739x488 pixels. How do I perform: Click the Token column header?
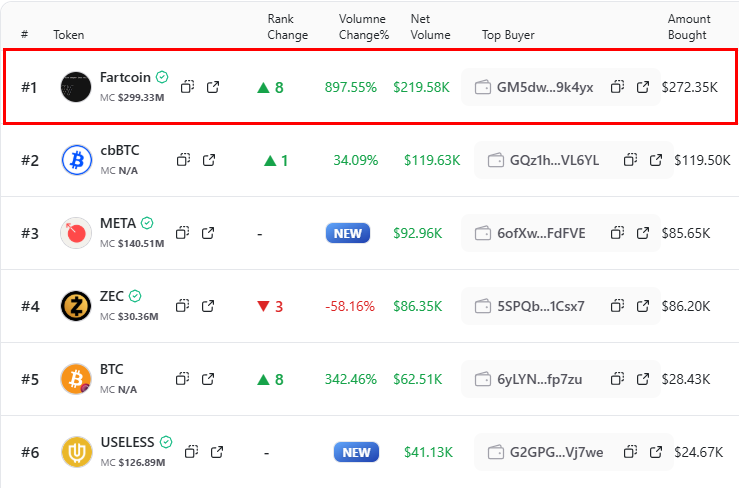pyautogui.click(x=69, y=35)
